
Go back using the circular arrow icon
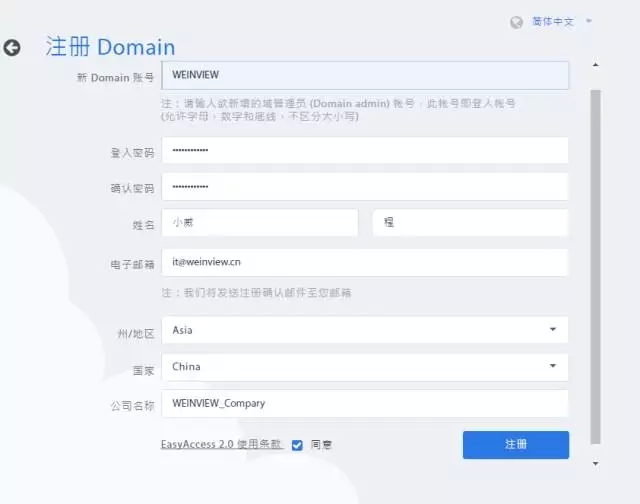click(x=12, y=48)
